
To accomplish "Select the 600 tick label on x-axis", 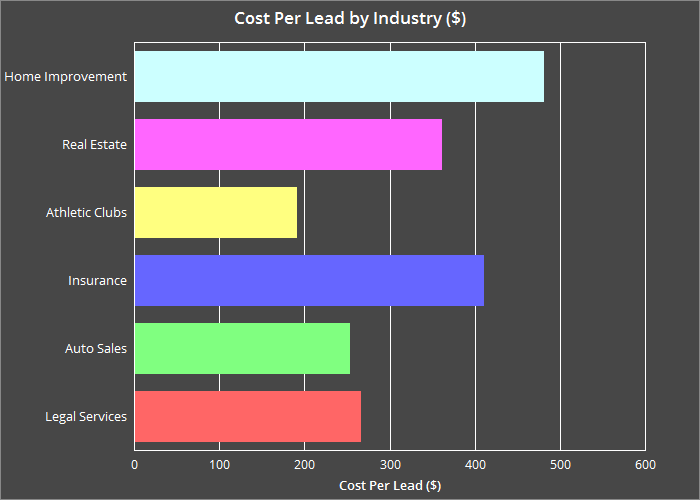I will (645, 465).
